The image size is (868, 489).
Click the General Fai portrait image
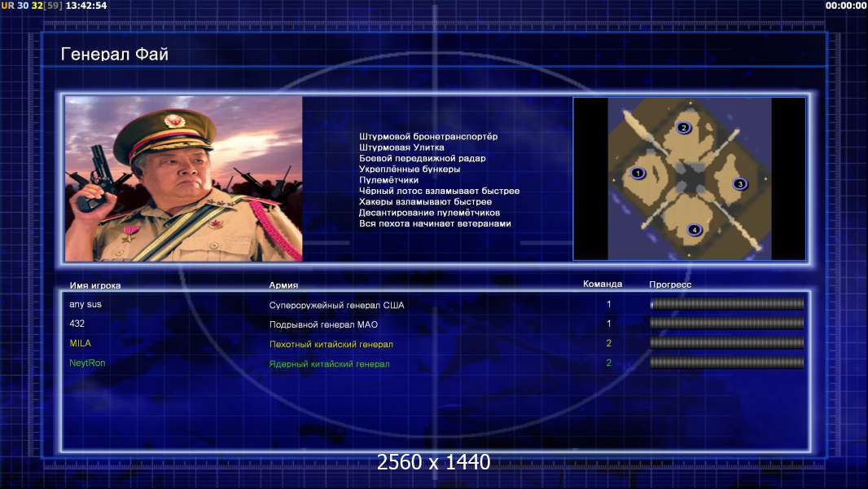point(184,178)
